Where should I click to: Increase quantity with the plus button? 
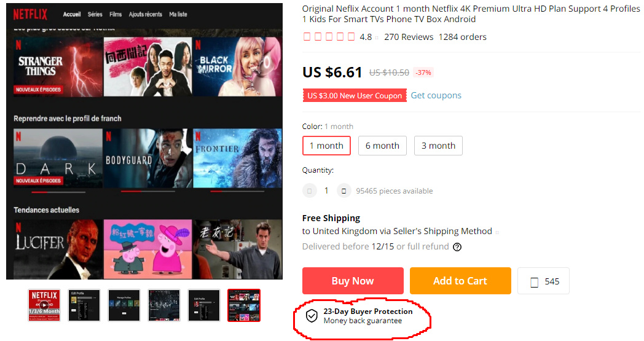(x=344, y=191)
